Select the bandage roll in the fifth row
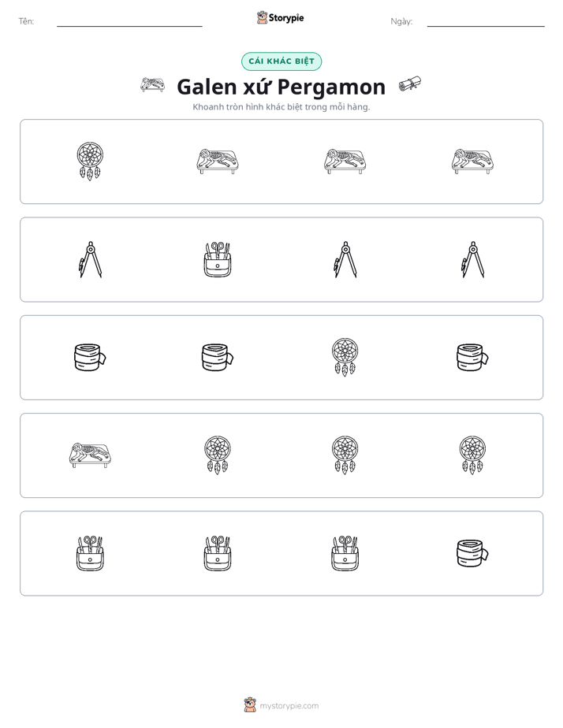563x728 pixels. tap(472, 553)
